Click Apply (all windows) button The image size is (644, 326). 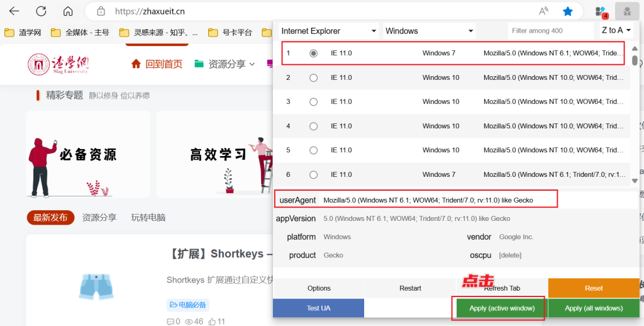594,308
